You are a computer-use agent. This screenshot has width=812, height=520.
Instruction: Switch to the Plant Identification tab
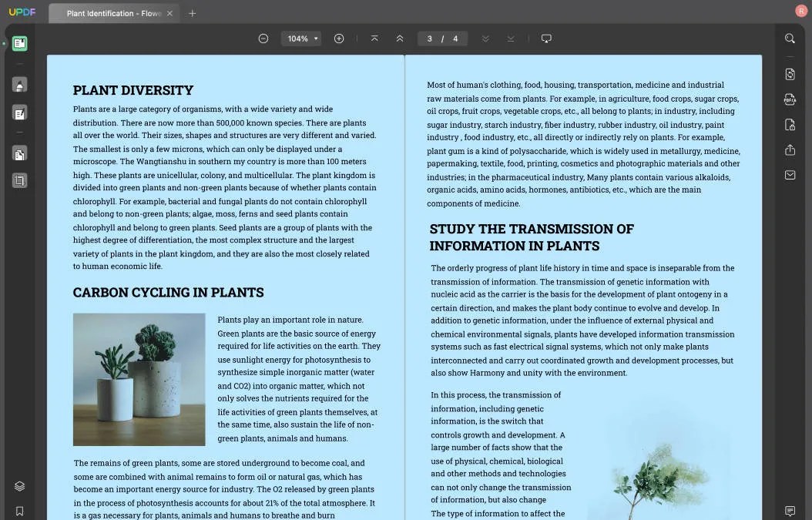[x=108, y=12]
